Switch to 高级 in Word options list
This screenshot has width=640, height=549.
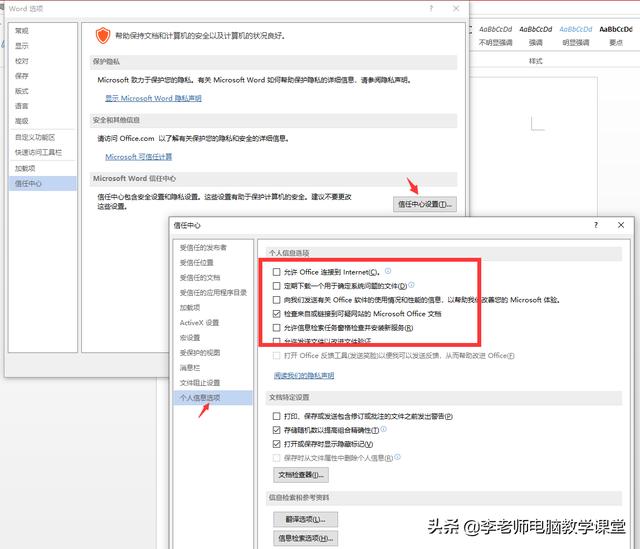22,120
